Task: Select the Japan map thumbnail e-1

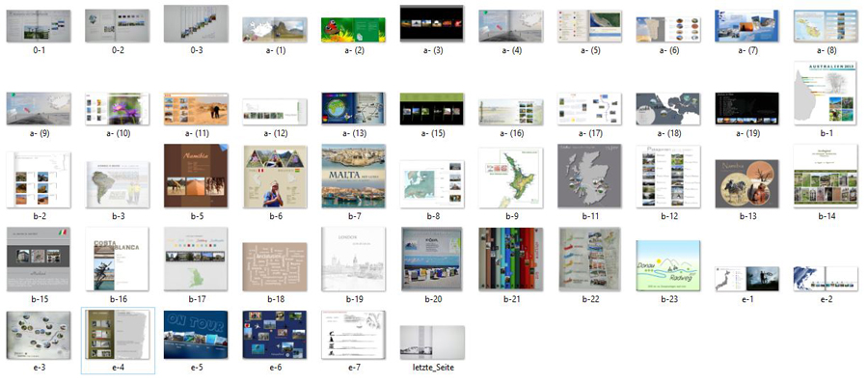Action: 746,279
